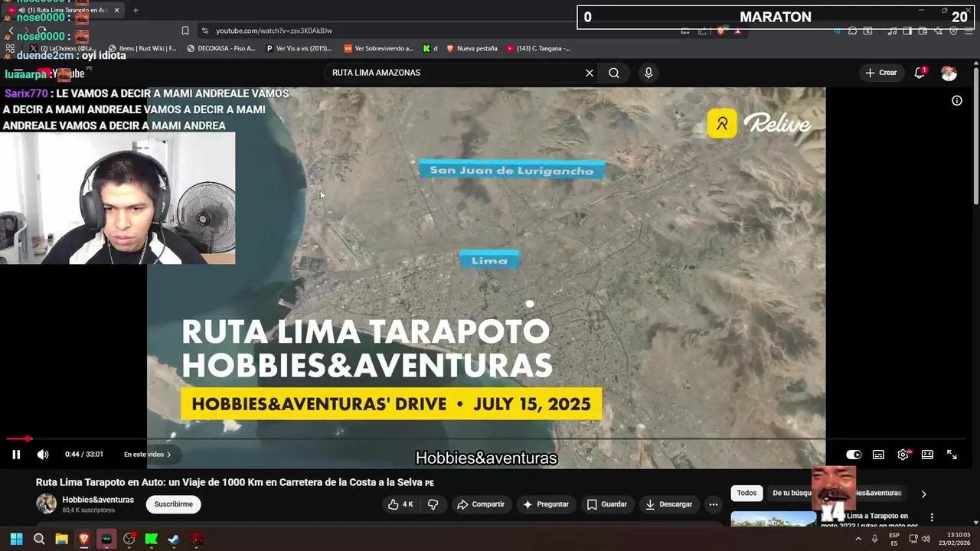Select the 'Todos' filter chip

coord(746,494)
